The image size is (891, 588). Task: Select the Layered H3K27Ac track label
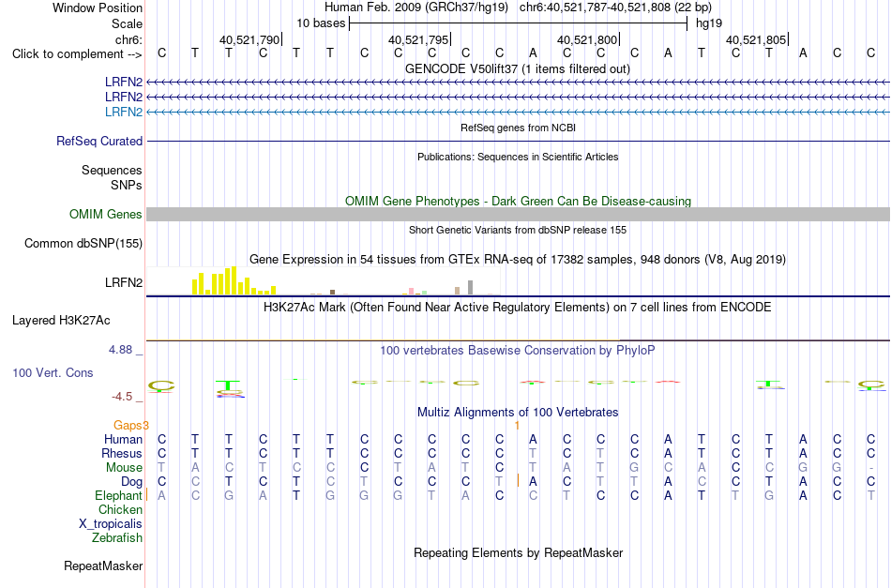point(61,321)
